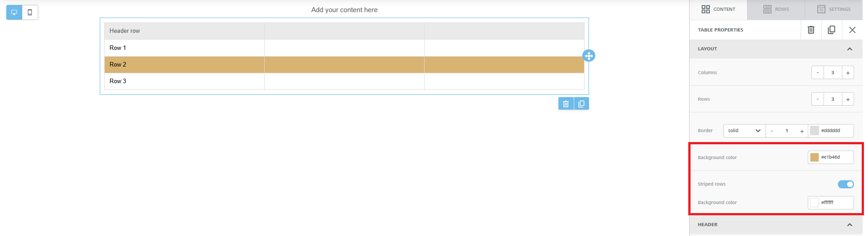This screenshot has width=868, height=236.
Task: Increase the Columns count with plus
Action: tap(848, 73)
